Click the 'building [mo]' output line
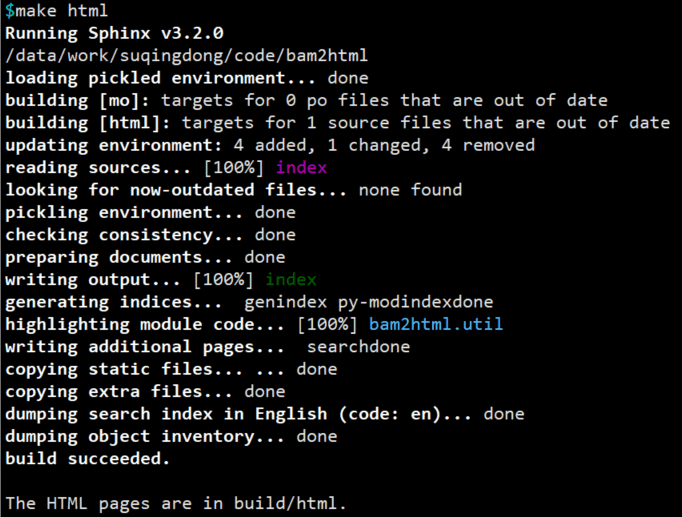The height and width of the screenshot is (517, 682). point(306,100)
